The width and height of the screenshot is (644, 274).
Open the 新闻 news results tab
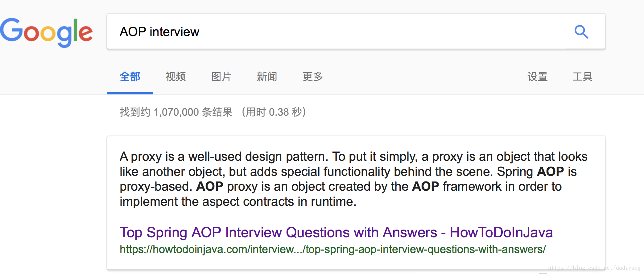pyautogui.click(x=267, y=77)
